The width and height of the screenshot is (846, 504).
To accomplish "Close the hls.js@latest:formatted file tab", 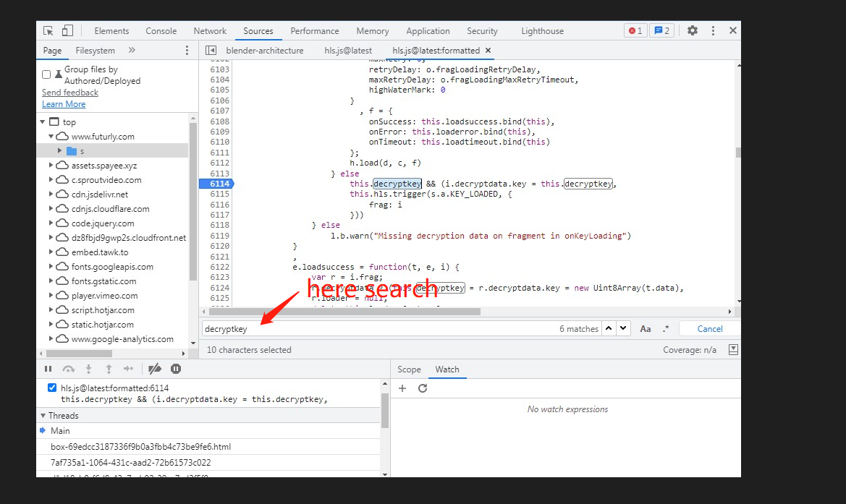I will pos(488,50).
